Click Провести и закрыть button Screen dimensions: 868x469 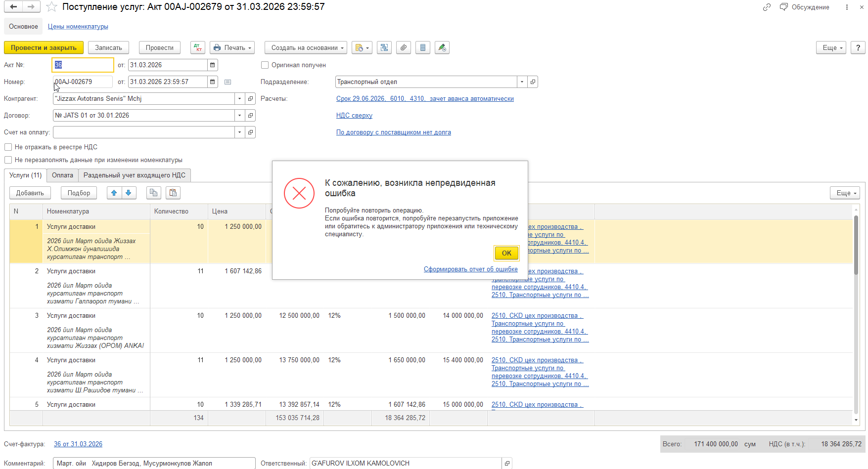point(44,47)
